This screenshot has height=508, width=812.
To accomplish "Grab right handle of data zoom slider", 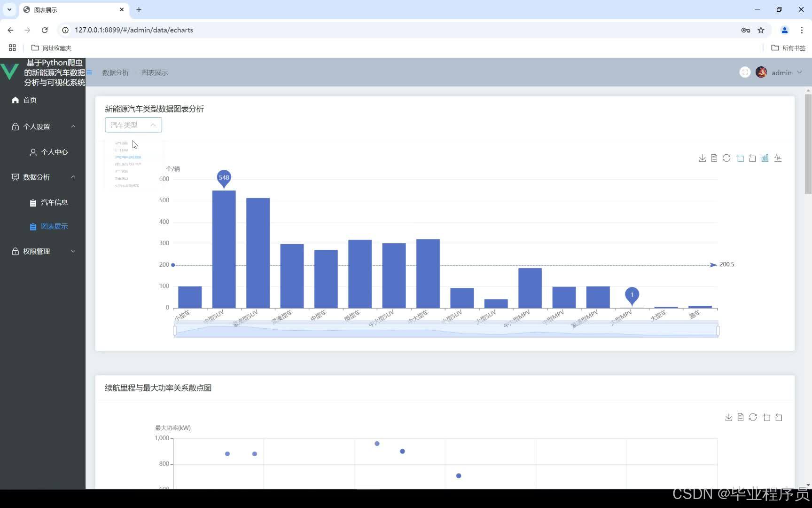I will click(x=718, y=331).
